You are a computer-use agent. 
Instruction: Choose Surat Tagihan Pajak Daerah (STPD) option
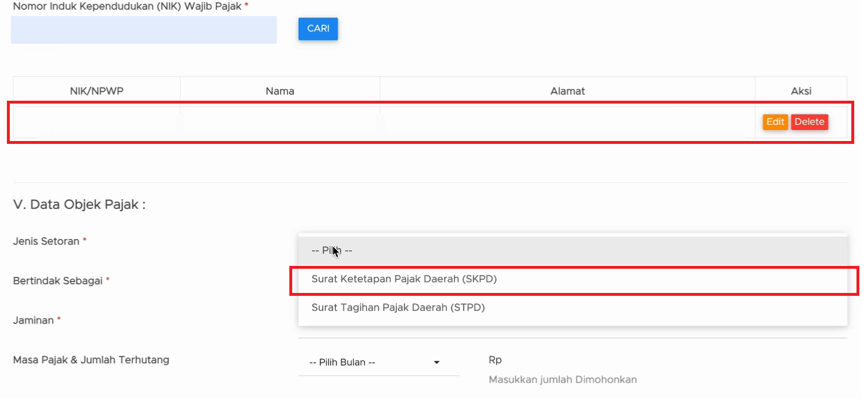[x=398, y=308]
